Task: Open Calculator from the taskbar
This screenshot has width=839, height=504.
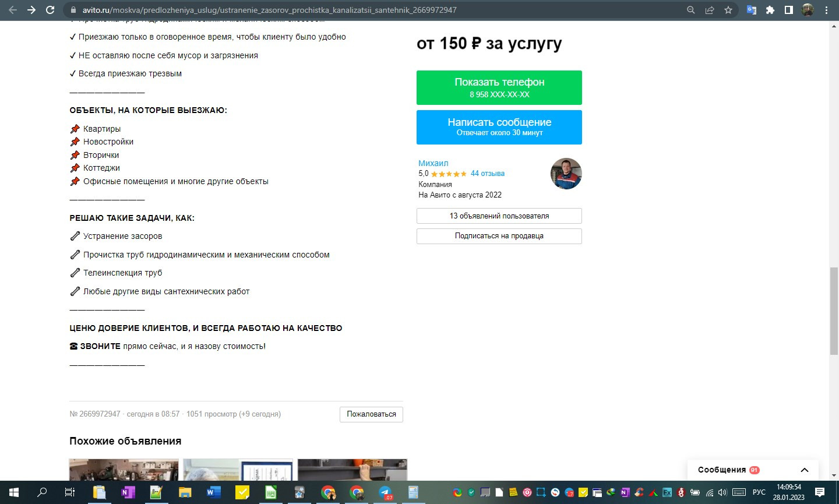Action: pos(414,492)
